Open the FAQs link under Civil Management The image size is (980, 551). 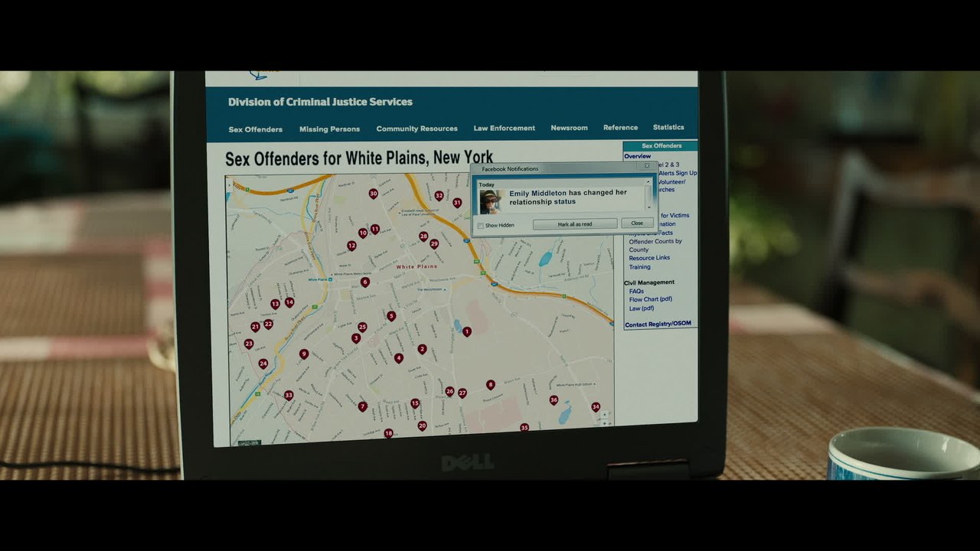[x=636, y=292]
